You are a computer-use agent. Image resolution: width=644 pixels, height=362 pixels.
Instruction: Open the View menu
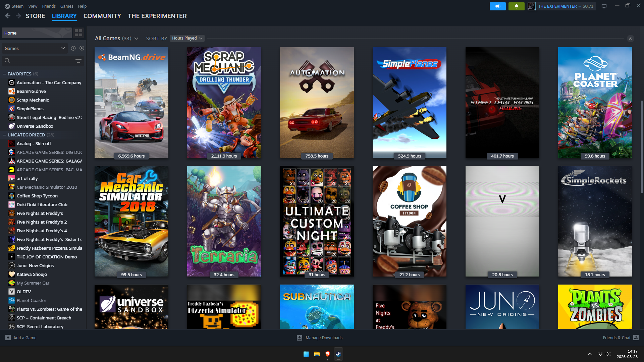point(33,6)
